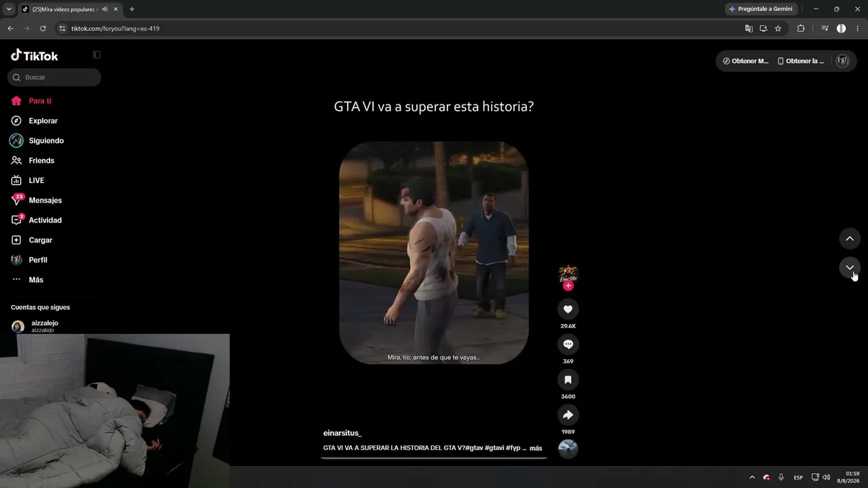
Task: Go to the previous video with up arrow
Action: 850,239
